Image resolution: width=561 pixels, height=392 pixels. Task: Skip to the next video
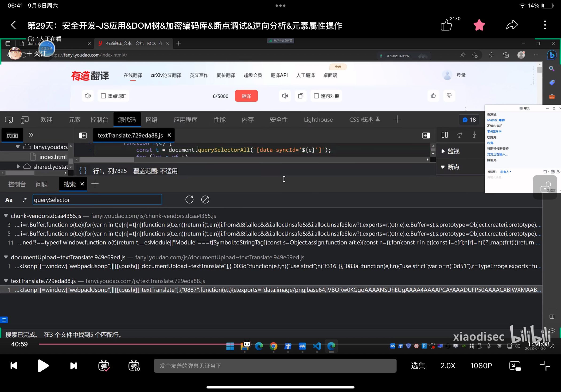coord(74,366)
